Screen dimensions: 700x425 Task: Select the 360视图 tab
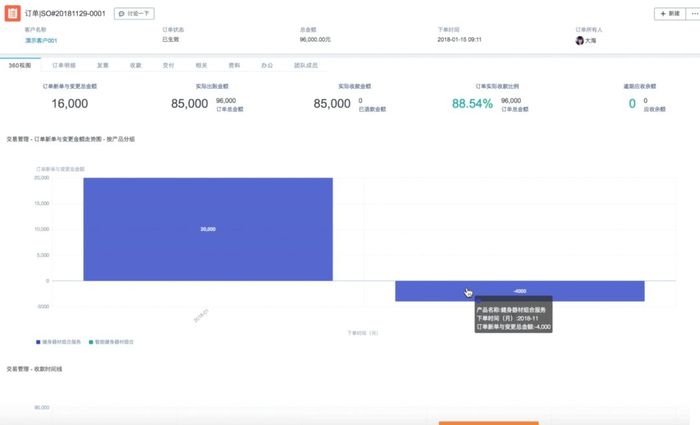tap(20, 65)
